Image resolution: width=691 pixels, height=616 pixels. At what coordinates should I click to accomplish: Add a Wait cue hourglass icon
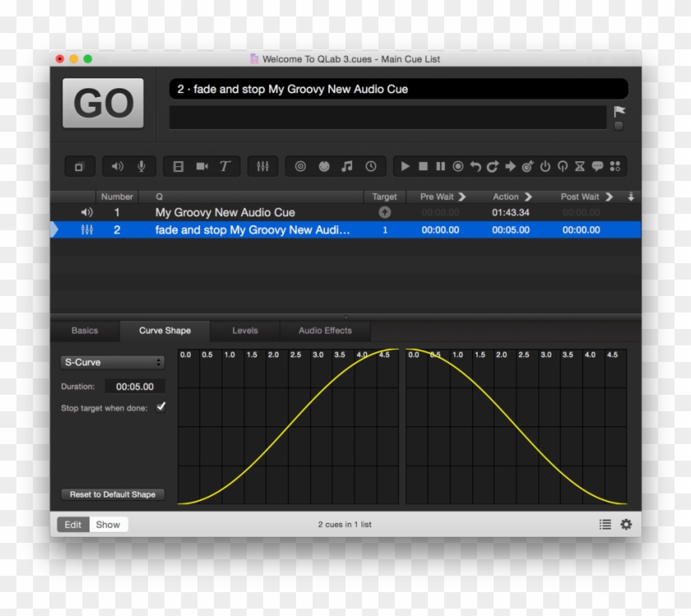580,167
